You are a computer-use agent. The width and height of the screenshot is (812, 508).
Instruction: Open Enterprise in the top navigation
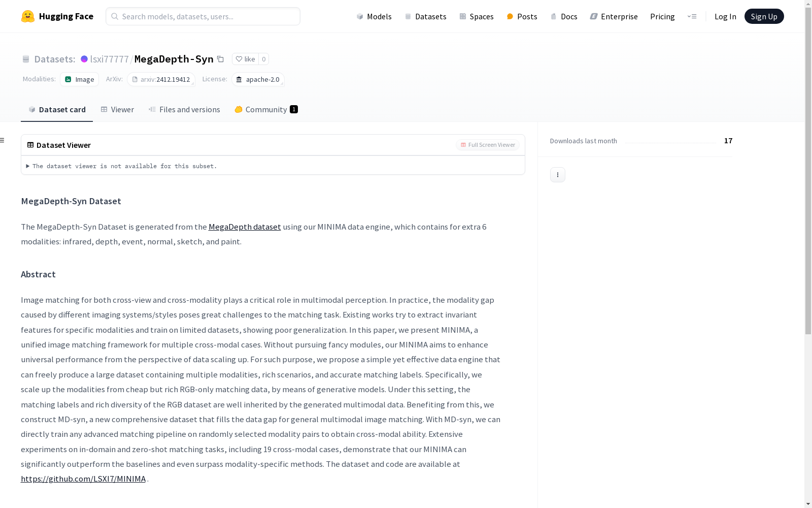(614, 16)
